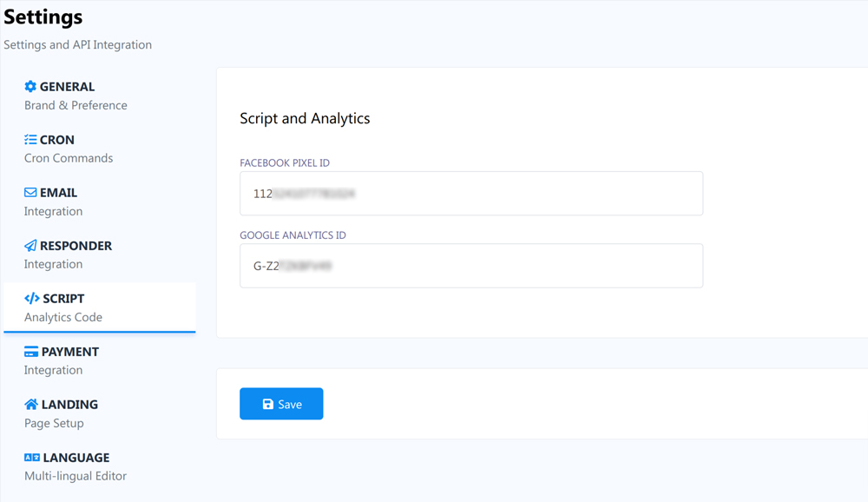Viewport: 868px width, 502px height.
Task: Click the envelope icon for Email
Action: click(30, 193)
